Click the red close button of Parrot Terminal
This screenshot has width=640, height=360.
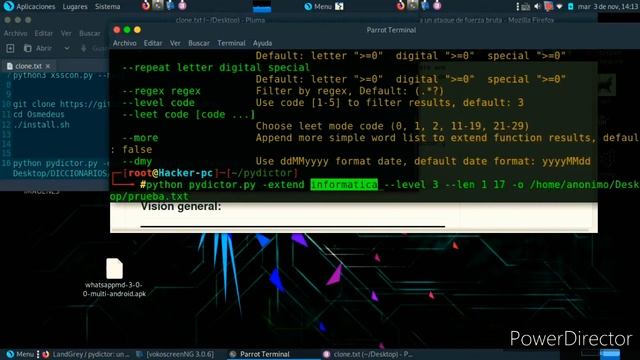coord(117,30)
